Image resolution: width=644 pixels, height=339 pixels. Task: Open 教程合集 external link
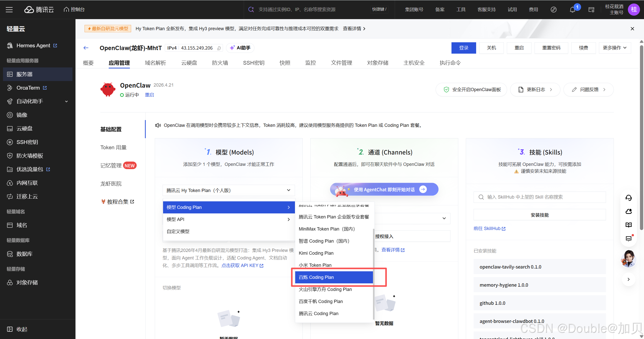118,202
